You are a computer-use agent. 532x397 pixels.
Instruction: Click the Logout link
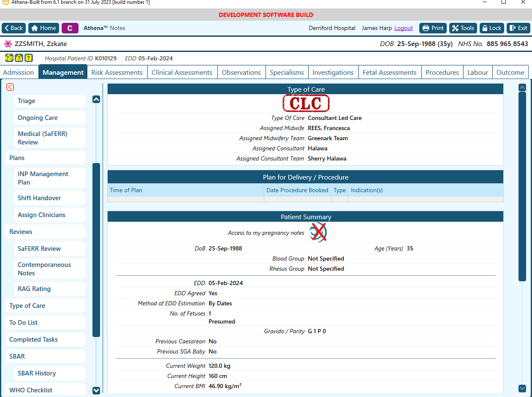(x=404, y=28)
